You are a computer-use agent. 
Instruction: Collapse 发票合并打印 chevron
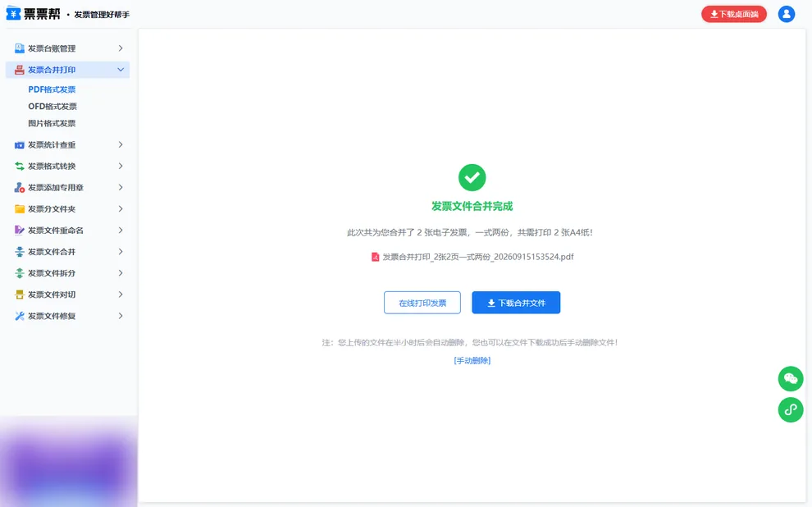120,70
